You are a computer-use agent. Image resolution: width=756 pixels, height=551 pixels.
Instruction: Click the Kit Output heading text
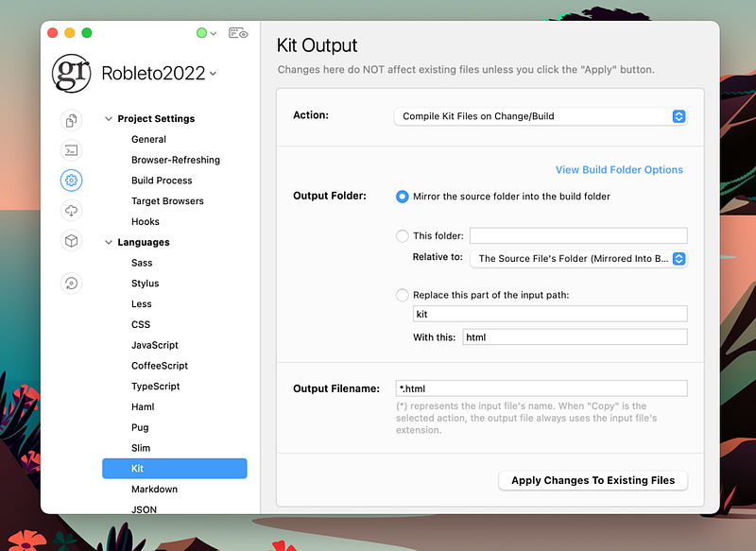(x=317, y=45)
